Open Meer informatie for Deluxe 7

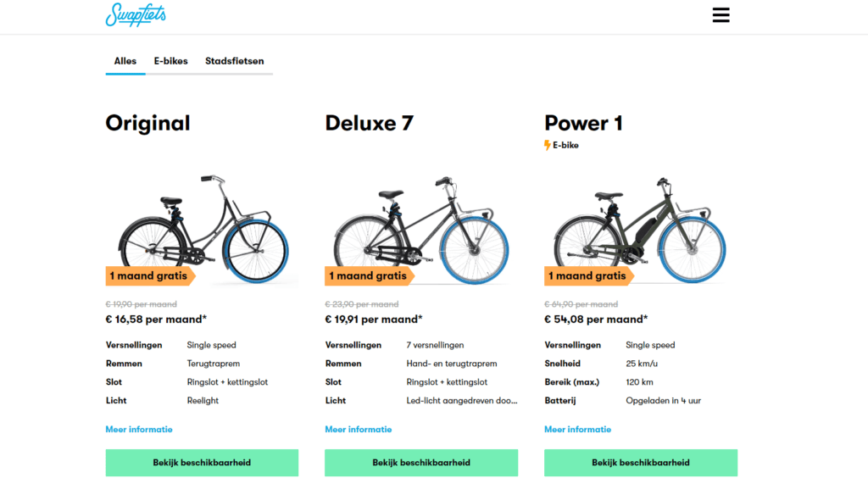click(x=359, y=430)
